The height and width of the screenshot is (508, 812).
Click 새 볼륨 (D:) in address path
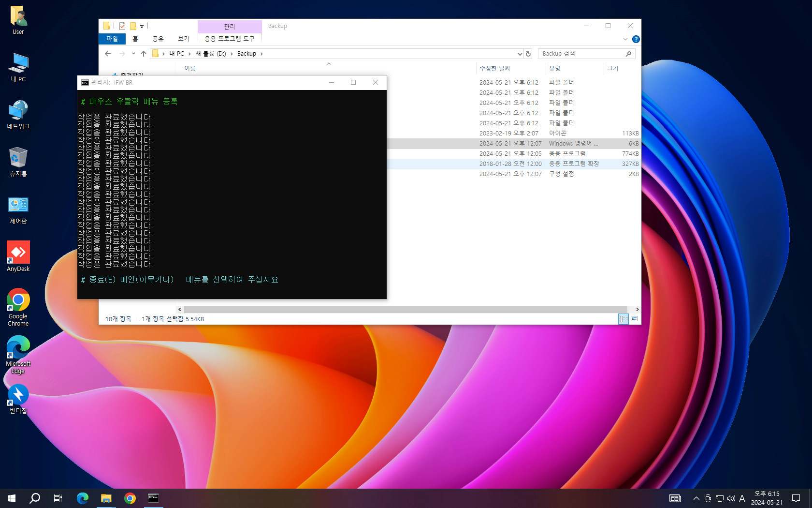(211, 54)
